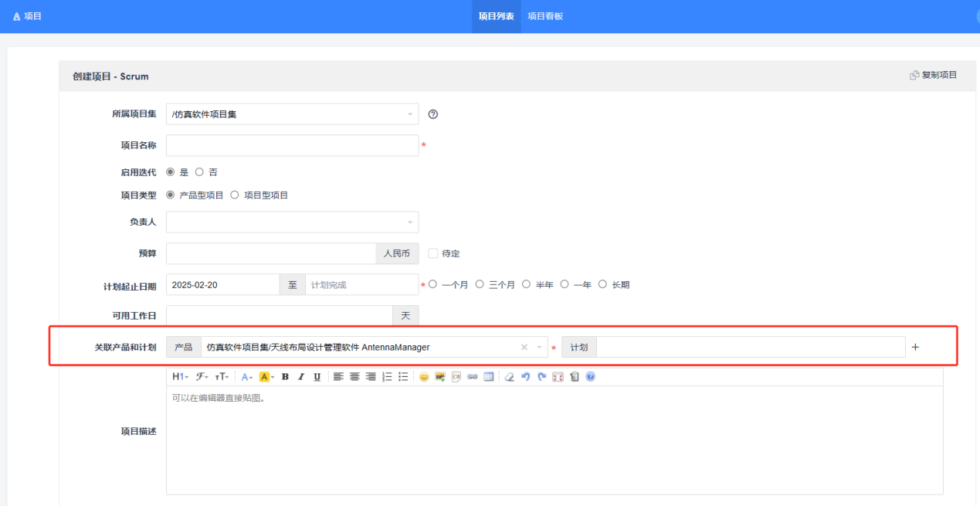
Task: Click the start date field 2025-02-20
Action: [x=223, y=284]
